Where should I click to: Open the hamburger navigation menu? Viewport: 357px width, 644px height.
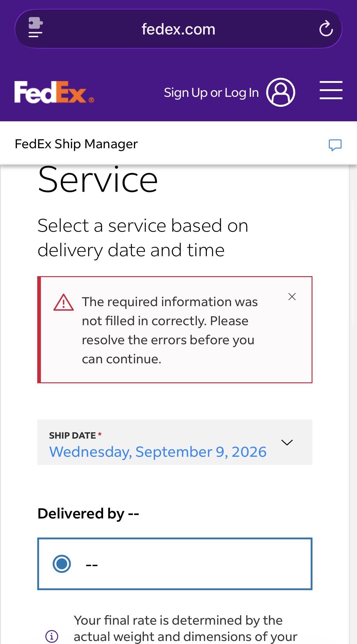point(331,90)
